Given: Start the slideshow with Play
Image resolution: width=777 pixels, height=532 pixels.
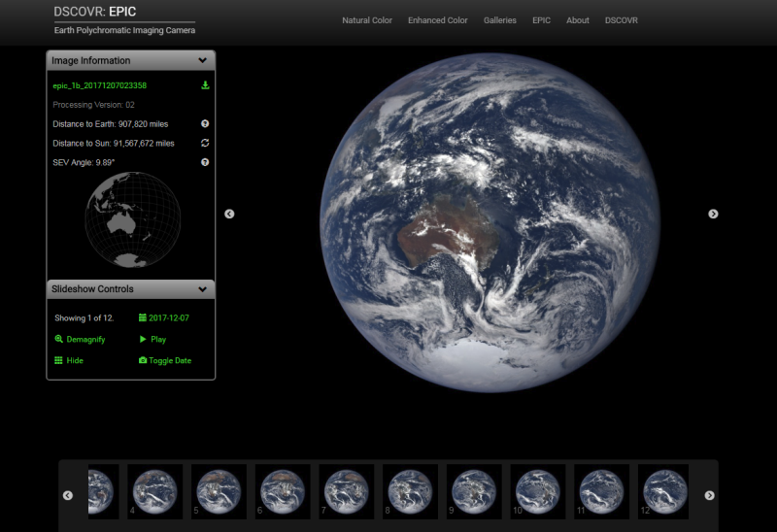Looking at the screenshot, I should click(152, 340).
